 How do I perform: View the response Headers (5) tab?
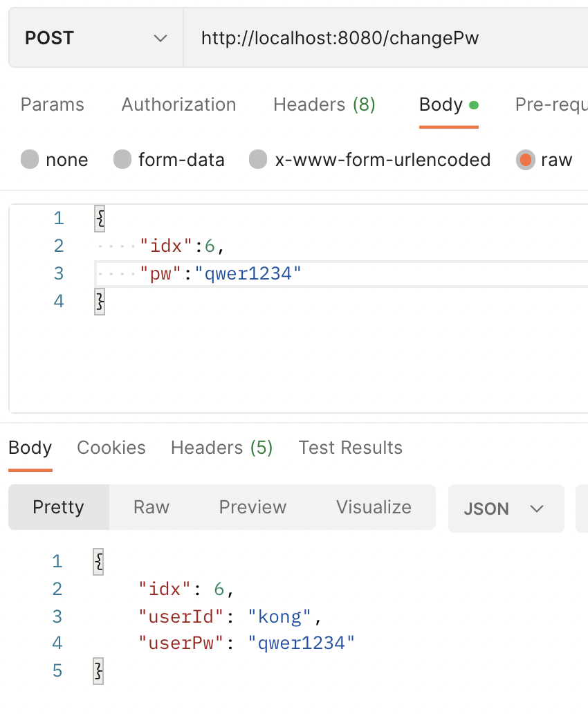(221, 448)
